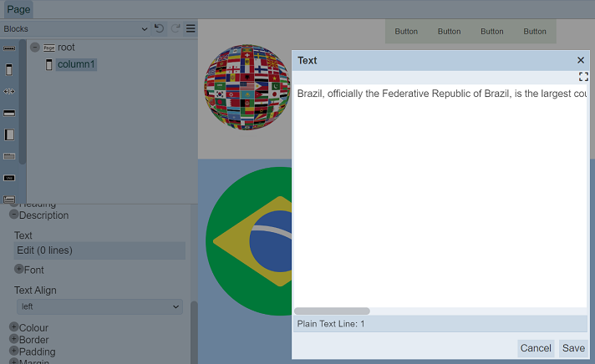
Task: Collapse the Description section
Action: click(x=14, y=215)
